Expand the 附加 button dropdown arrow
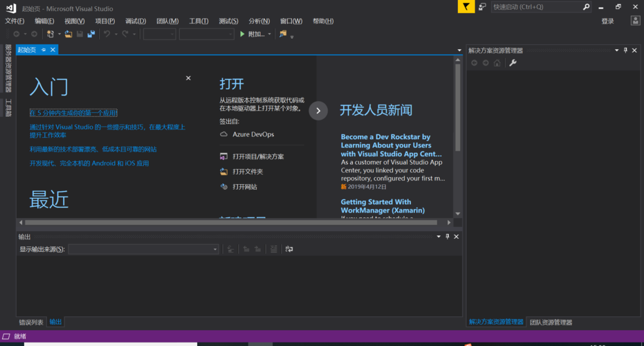644x346 pixels. [x=270, y=34]
